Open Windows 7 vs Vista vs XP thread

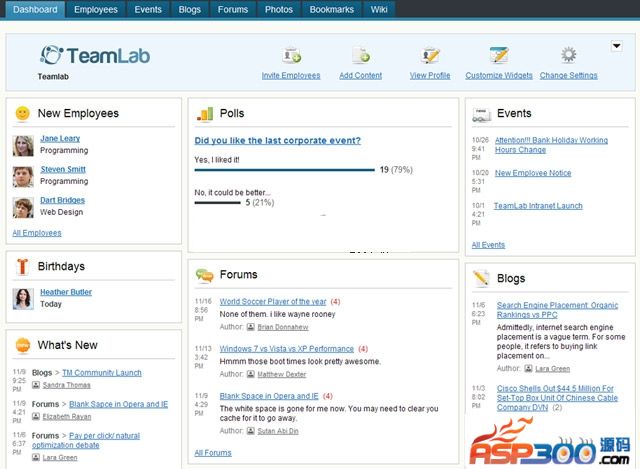pyautogui.click(x=287, y=349)
